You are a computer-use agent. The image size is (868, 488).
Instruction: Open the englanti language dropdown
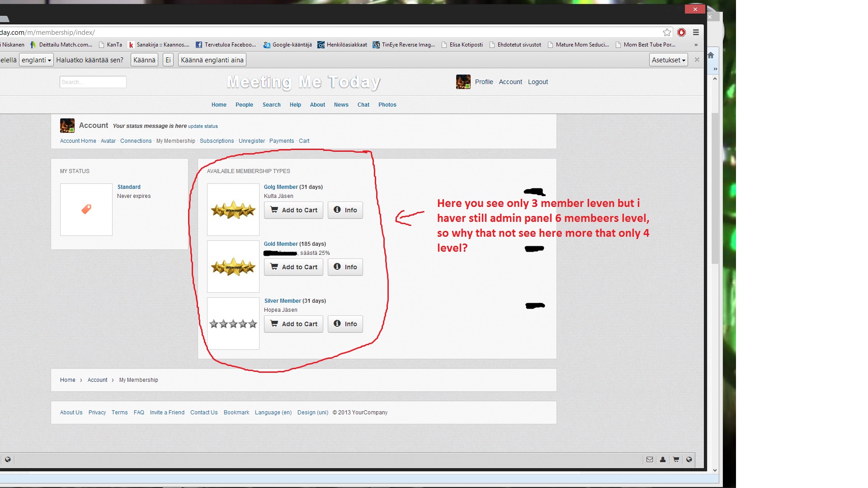36,60
